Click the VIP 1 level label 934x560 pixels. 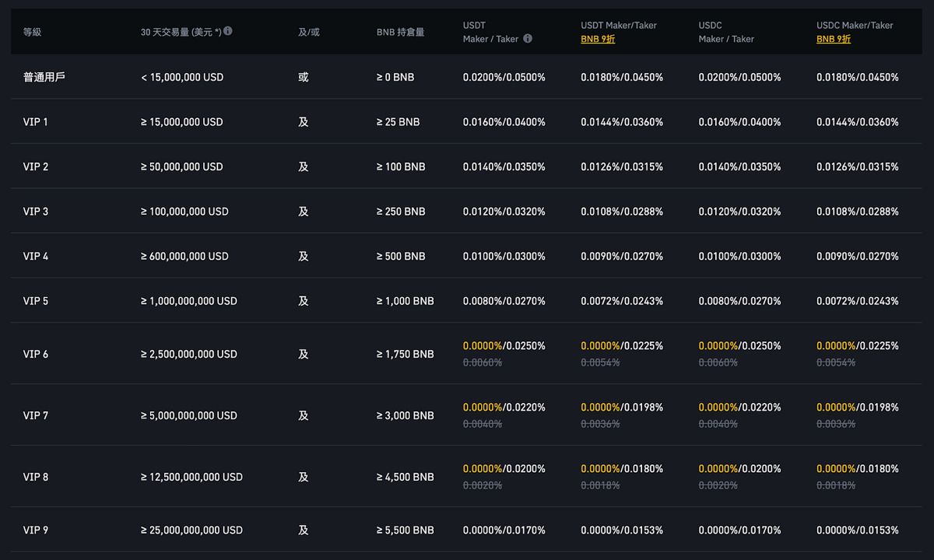(36, 122)
